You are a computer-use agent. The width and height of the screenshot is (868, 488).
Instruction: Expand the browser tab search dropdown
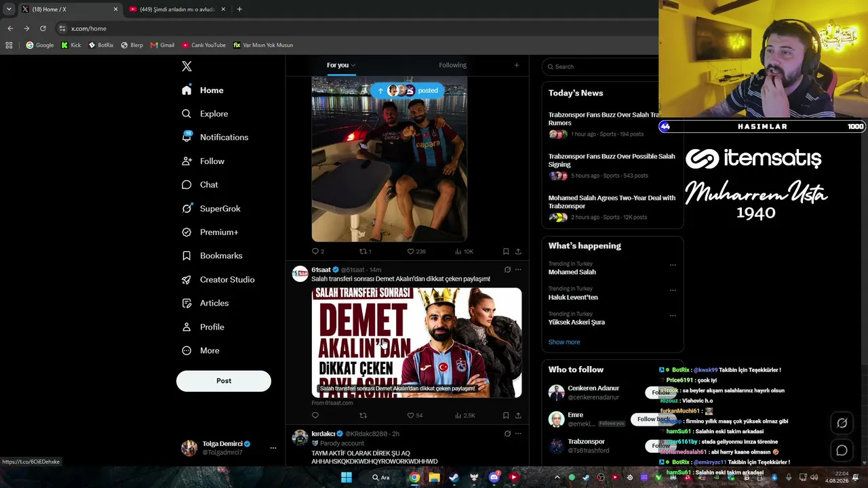click(9, 9)
